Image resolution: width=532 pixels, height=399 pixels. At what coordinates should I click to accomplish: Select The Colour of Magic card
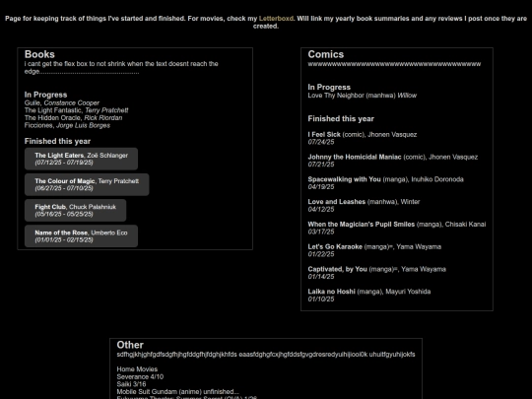tap(87, 184)
